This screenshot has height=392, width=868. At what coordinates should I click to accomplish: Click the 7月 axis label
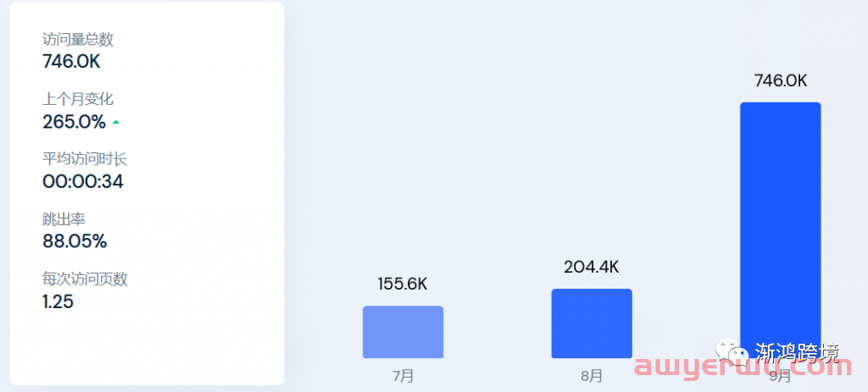[x=403, y=376]
